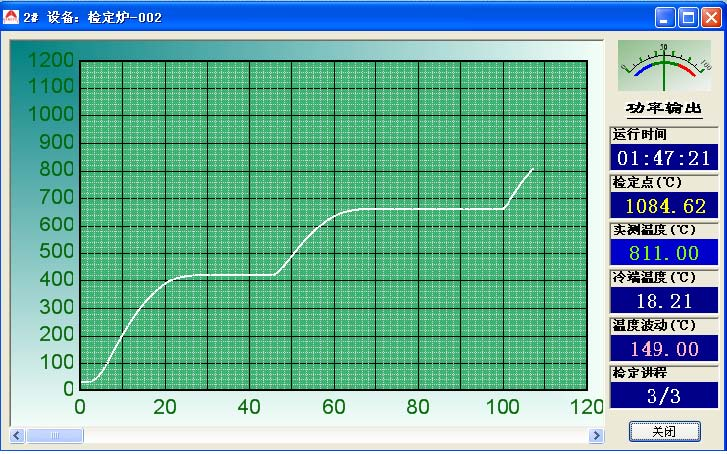Select the 检定点 value 1084.62

tap(663, 206)
